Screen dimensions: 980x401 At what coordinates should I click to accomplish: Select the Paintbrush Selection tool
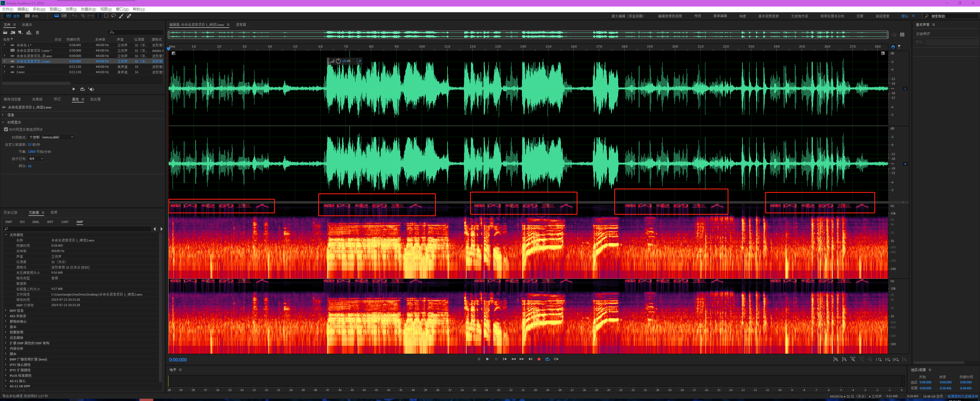(121, 16)
